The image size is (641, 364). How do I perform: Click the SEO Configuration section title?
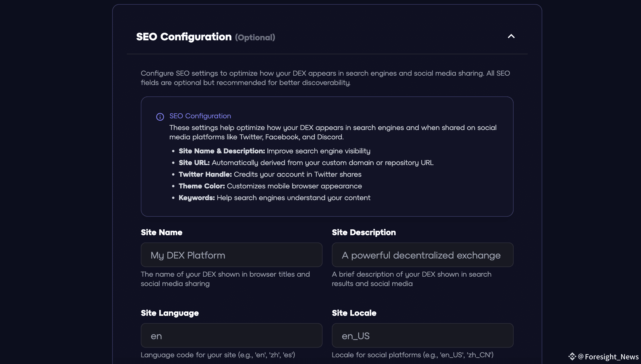pyautogui.click(x=184, y=37)
